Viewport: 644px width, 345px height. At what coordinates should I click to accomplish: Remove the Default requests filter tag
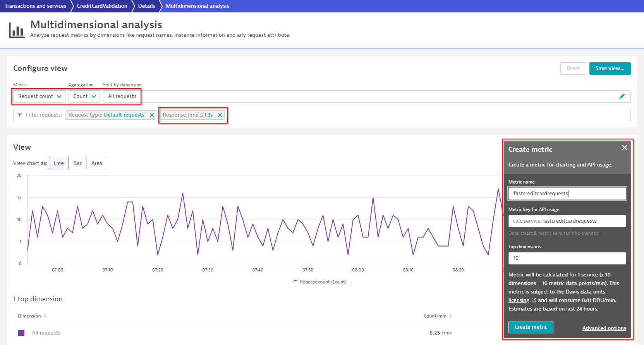tap(152, 115)
